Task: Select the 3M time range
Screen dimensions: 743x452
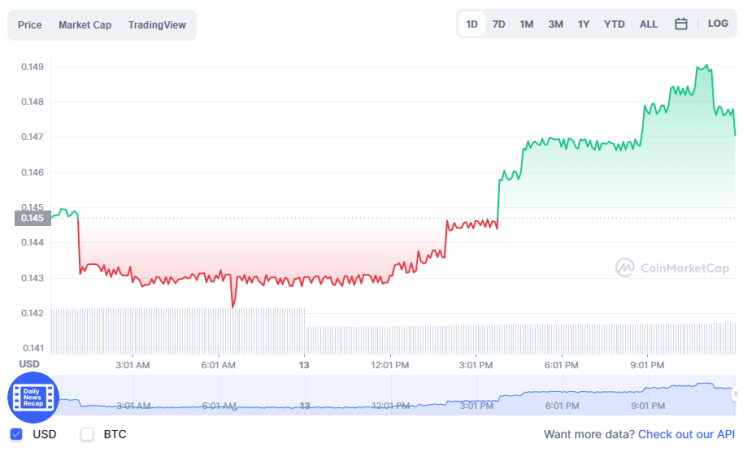Action: pos(555,24)
